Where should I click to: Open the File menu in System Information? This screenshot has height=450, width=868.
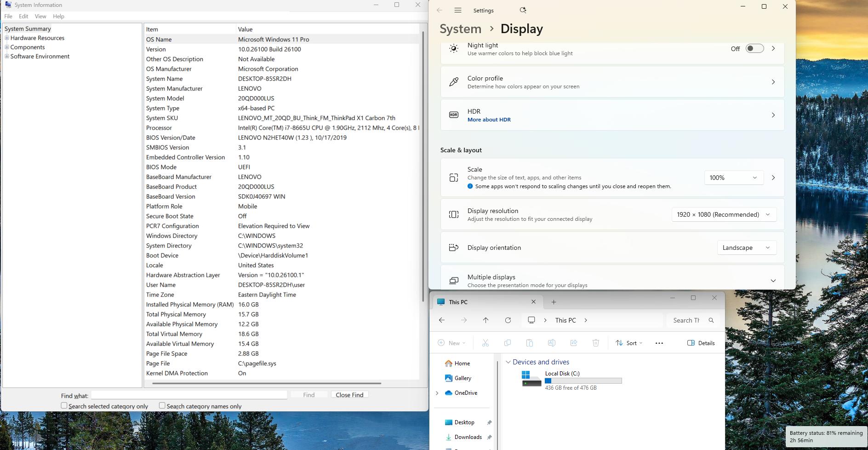point(8,16)
